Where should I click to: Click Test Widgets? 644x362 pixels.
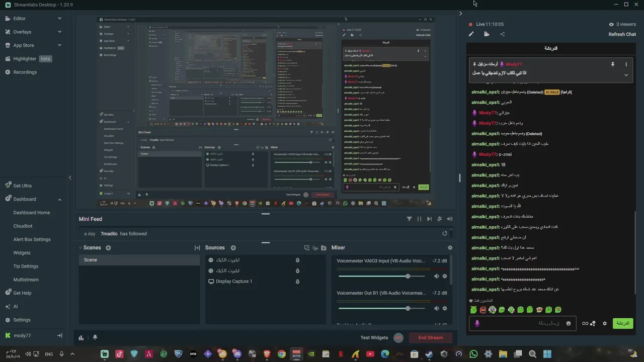(x=374, y=337)
